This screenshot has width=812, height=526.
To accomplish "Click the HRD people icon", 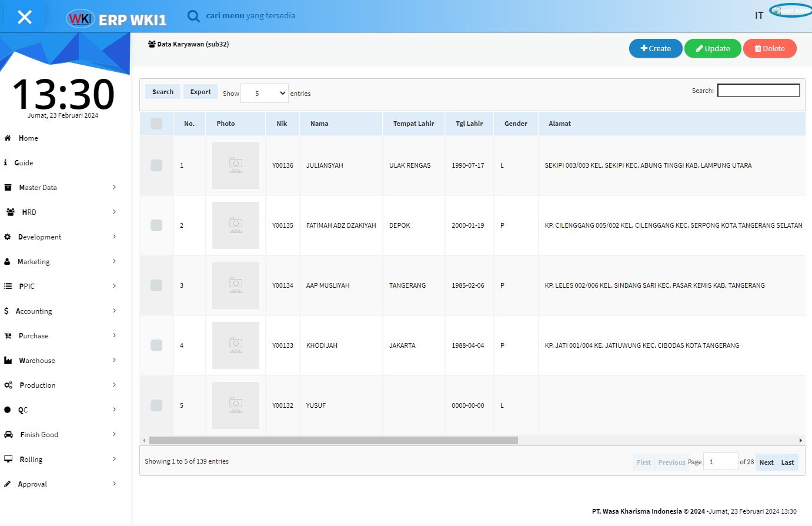I will 10,212.
